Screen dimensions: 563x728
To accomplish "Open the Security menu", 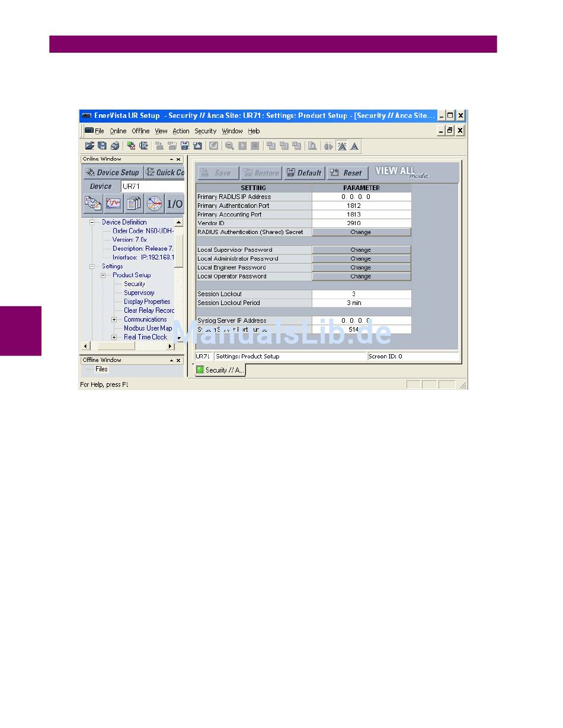I will [x=206, y=131].
